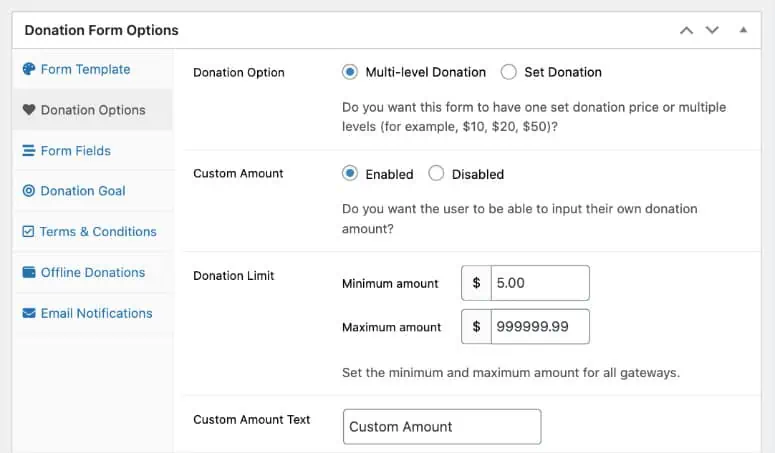Move the Donation Form Options panel down
The image size is (775, 453).
tap(712, 30)
